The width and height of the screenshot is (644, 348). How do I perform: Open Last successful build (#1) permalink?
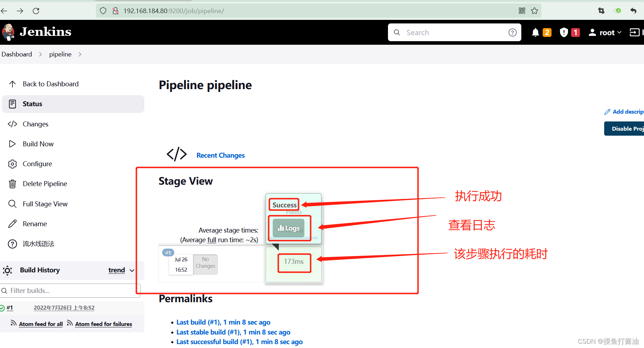click(x=239, y=342)
